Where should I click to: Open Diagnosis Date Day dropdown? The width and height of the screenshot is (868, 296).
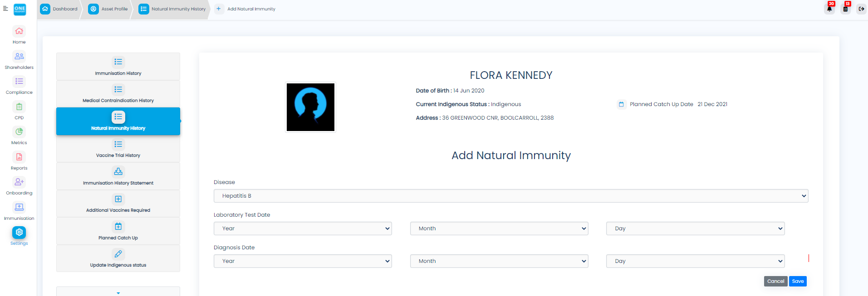click(696, 261)
